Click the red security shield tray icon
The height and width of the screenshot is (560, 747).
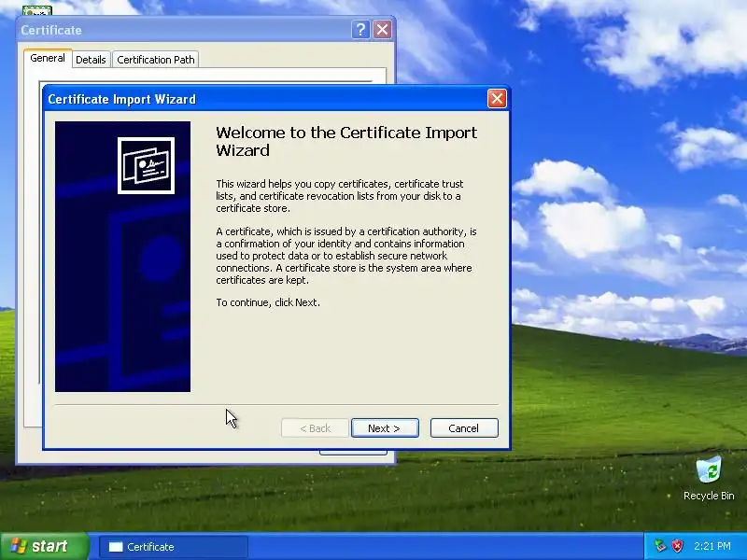coord(678,546)
